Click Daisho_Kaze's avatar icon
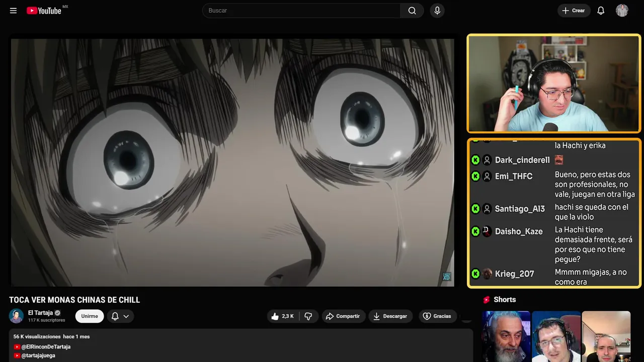Image resolution: width=644 pixels, height=362 pixels. click(487, 231)
